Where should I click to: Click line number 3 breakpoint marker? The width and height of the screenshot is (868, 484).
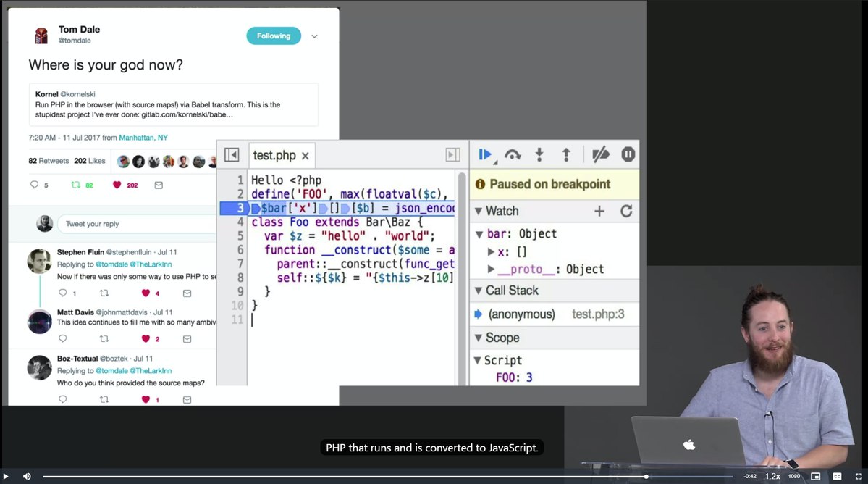pyautogui.click(x=240, y=208)
